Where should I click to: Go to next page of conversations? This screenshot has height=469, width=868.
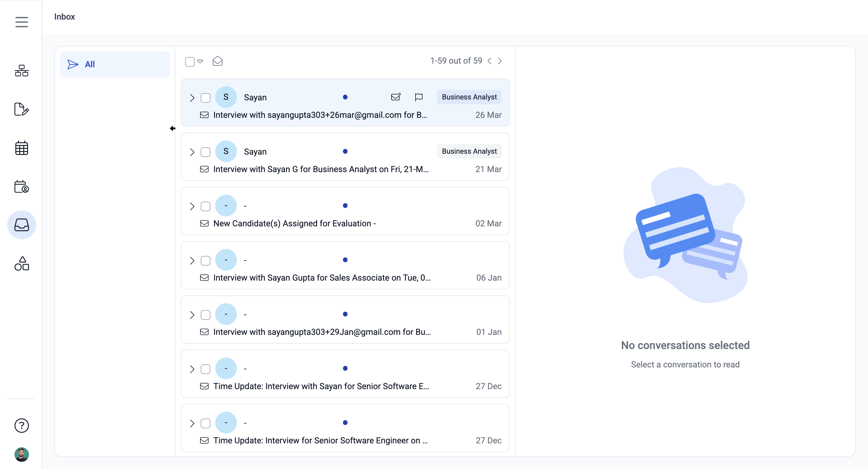(499, 61)
